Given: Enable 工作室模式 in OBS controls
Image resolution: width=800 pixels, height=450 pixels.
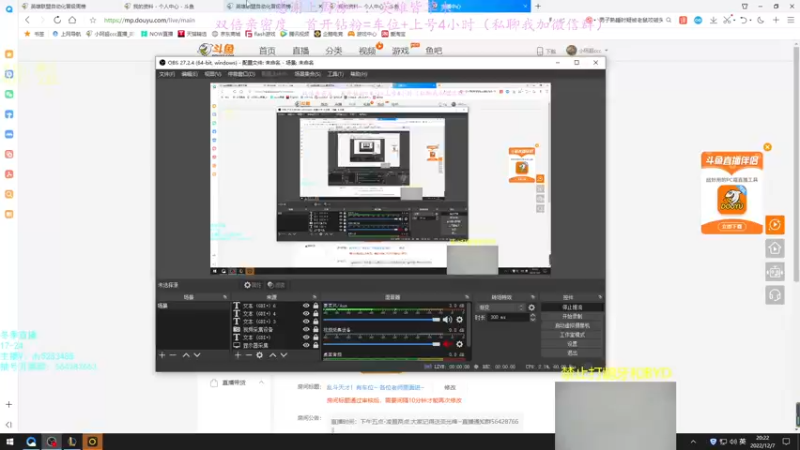Looking at the screenshot, I should 572,335.
